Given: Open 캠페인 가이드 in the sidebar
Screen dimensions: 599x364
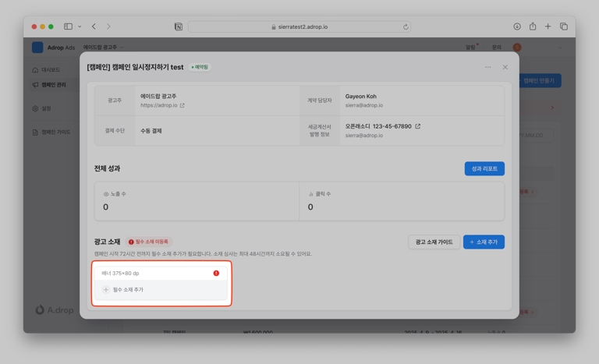Looking at the screenshot, I should point(55,133).
